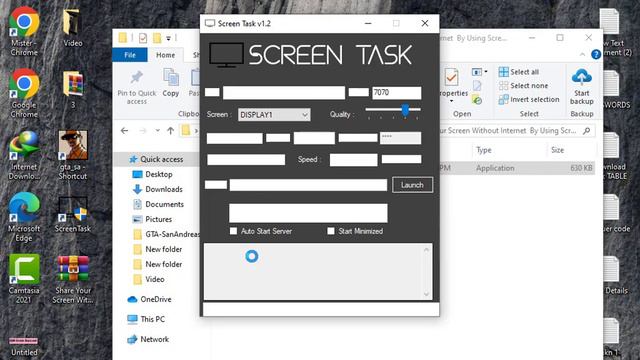Screen dimensions: 640x360
Task: Click the password field with asterisks
Action: click(x=400, y=138)
